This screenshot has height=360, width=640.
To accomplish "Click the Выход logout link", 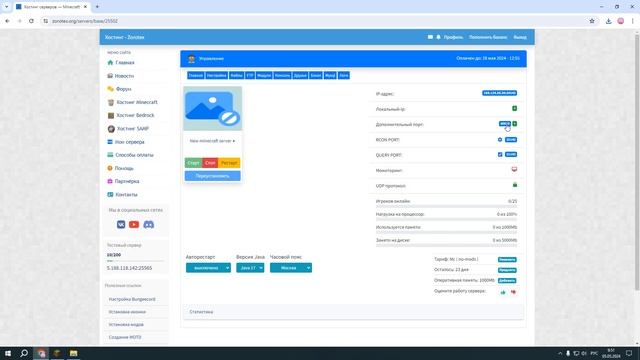I will [520, 37].
